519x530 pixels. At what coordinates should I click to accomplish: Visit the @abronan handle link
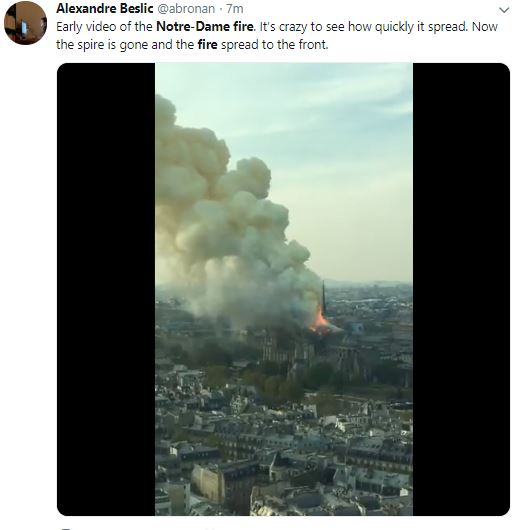(x=186, y=9)
